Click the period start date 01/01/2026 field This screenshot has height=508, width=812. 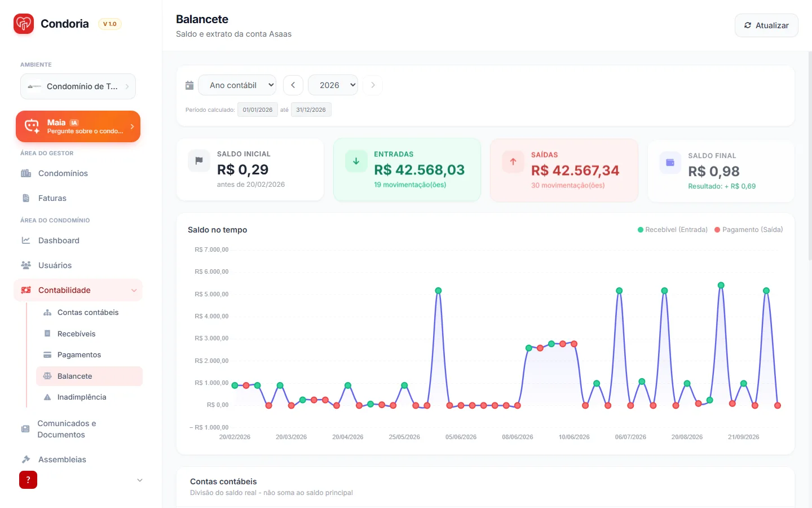[258, 110]
